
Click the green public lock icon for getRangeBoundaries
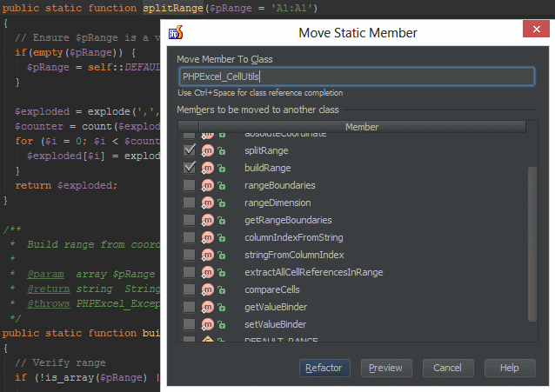222,221
